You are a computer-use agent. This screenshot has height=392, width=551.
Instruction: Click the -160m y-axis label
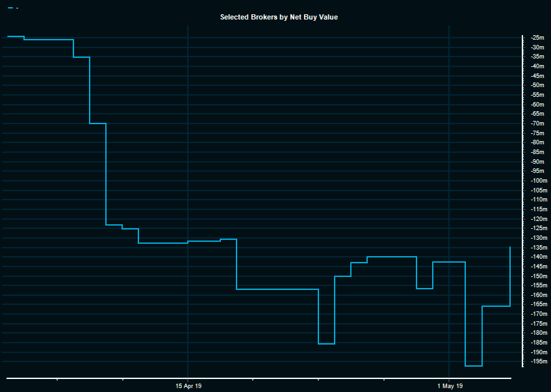tap(537, 295)
